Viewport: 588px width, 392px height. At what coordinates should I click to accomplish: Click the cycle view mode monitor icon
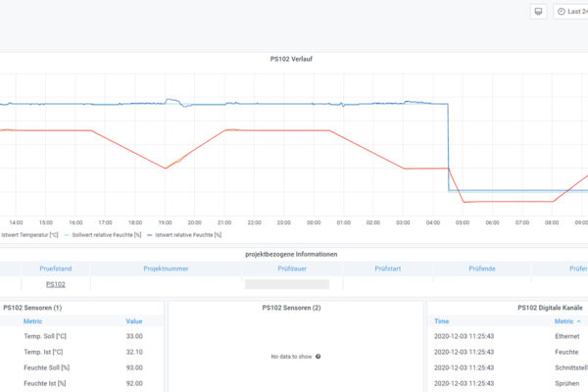click(538, 12)
